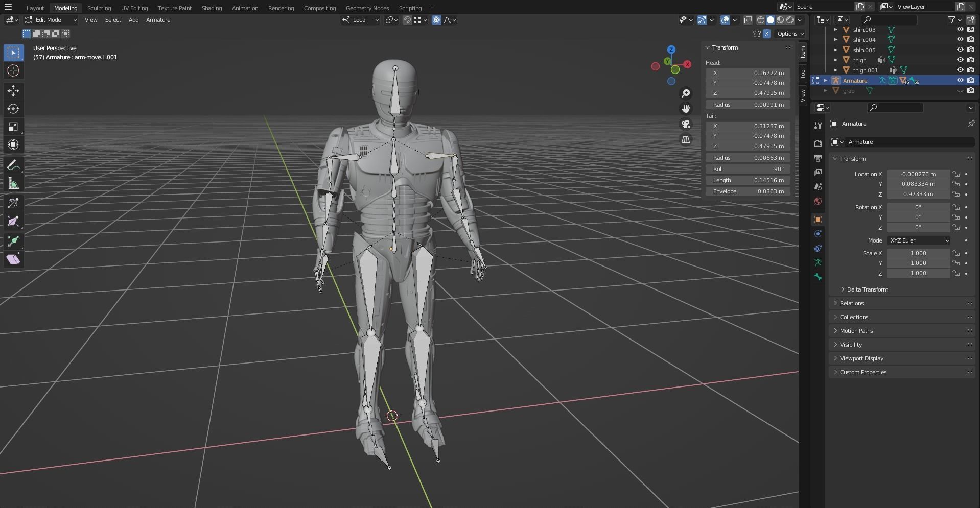Toggle X-axis mirror in header
This screenshot has height=508, width=980.
[766, 34]
